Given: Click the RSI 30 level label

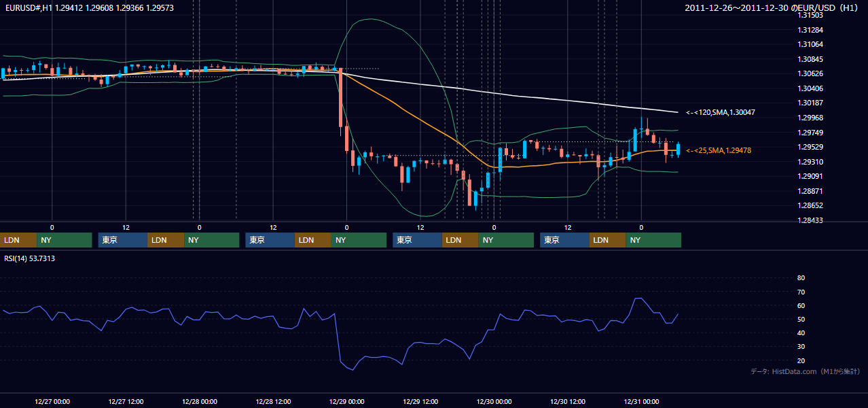Looking at the screenshot, I should coord(801,347).
